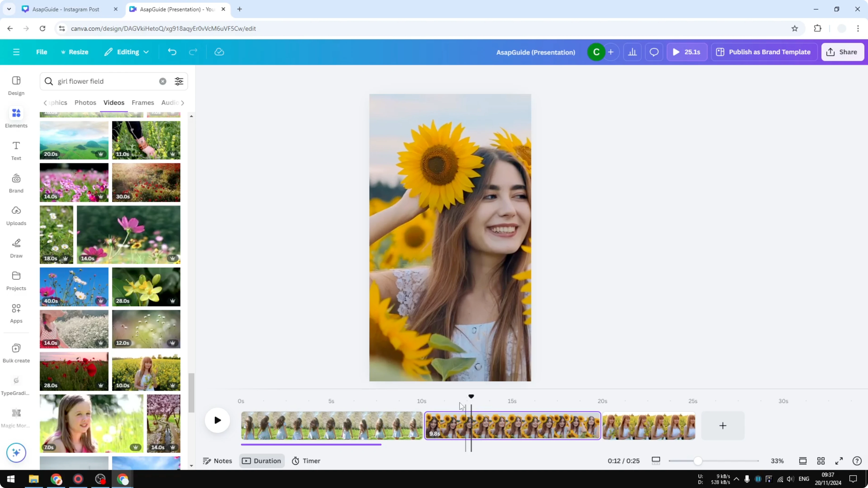Click the Undo arrow in the toolbar
The image size is (868, 488).
click(172, 52)
